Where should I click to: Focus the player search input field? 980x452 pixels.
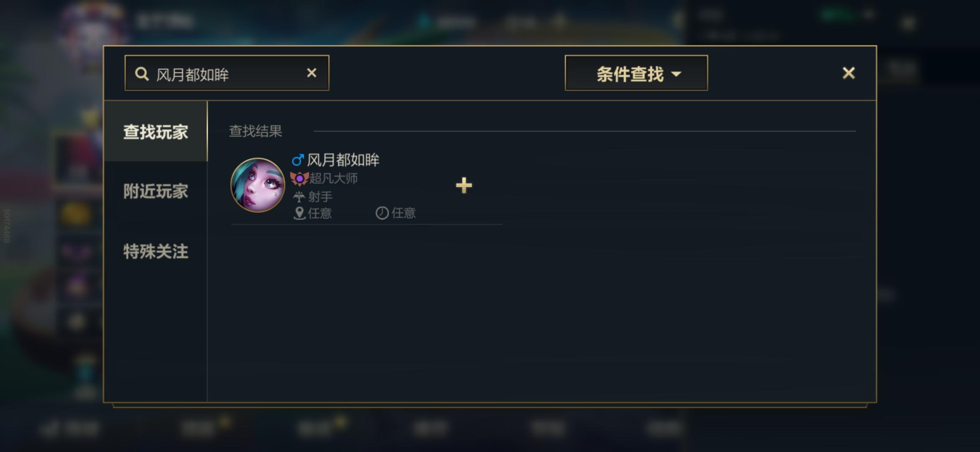coord(227,73)
